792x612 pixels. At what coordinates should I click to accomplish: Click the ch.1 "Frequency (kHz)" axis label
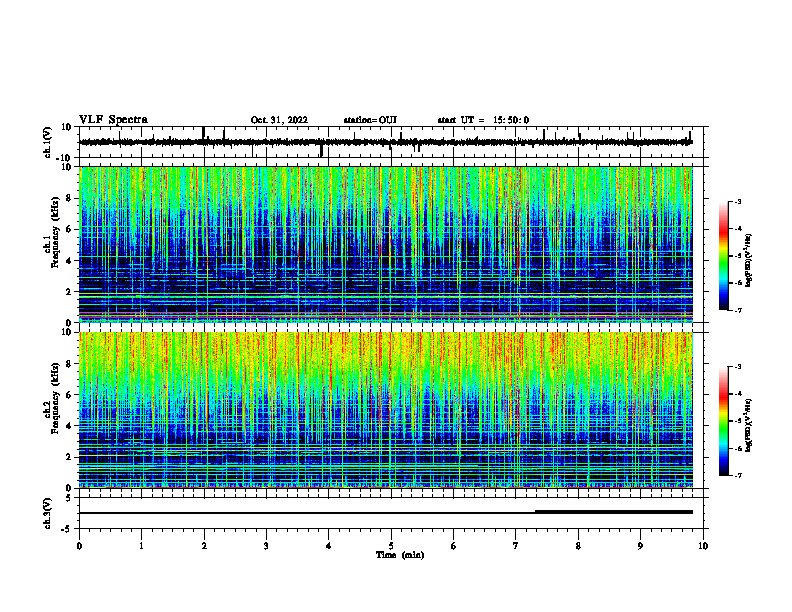[x=56, y=233]
